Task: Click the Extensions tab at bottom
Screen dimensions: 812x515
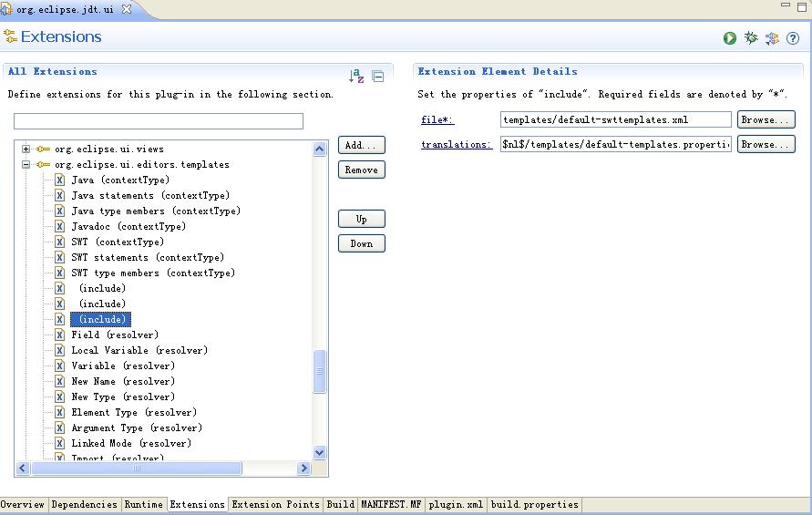Action: (x=197, y=505)
